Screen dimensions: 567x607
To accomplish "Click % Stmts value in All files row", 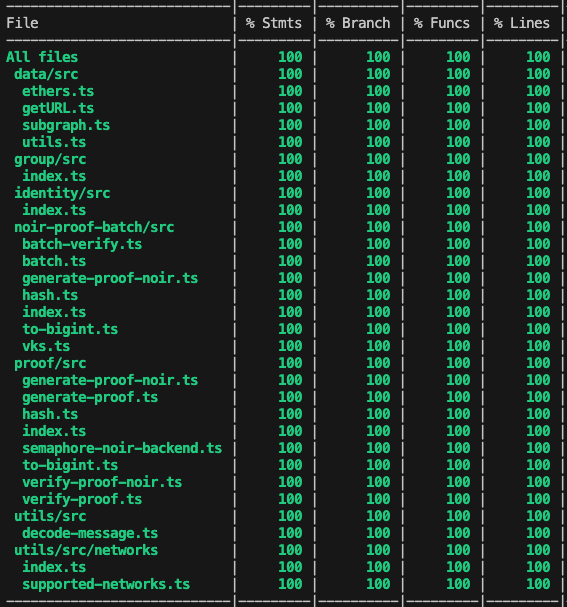I will [x=290, y=57].
